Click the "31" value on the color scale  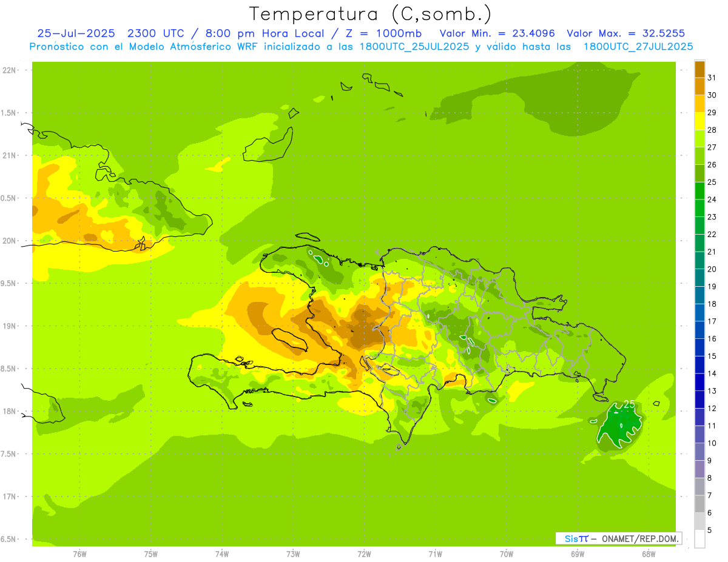click(x=712, y=78)
